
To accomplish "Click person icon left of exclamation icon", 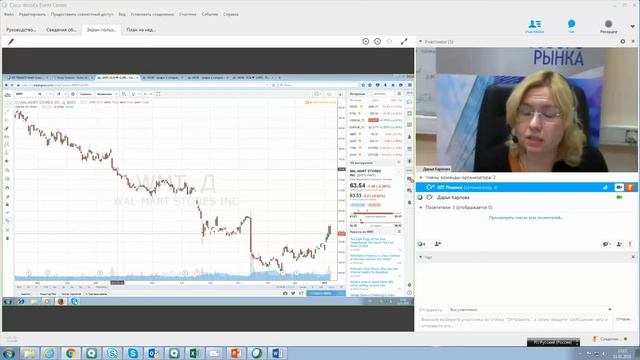I will coord(619,244).
